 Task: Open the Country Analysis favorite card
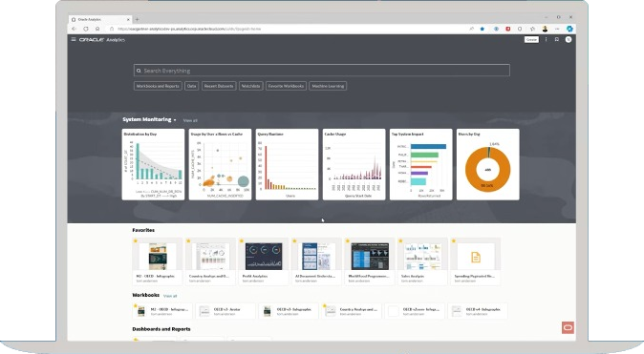(211, 261)
